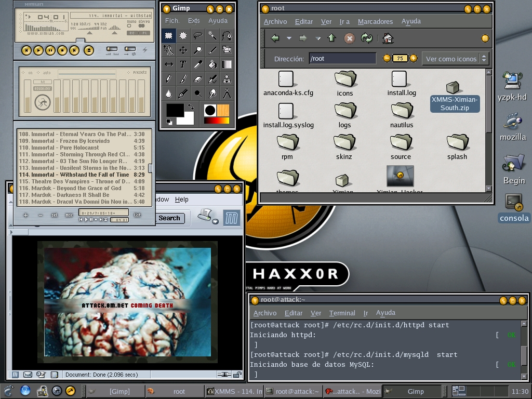Click the Nautilus Reload icon
The width and height of the screenshot is (532, 399).
[367, 38]
